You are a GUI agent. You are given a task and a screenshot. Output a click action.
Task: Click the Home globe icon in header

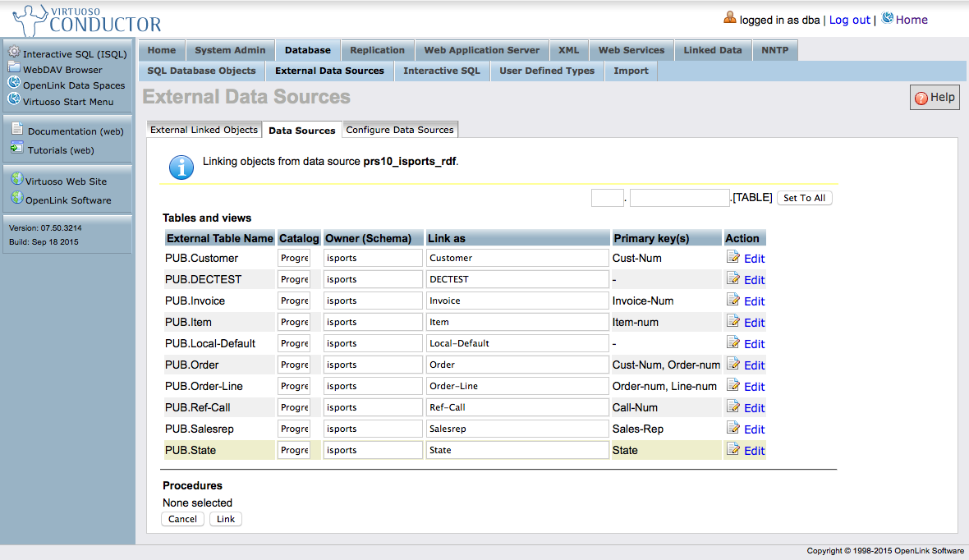[x=887, y=19]
